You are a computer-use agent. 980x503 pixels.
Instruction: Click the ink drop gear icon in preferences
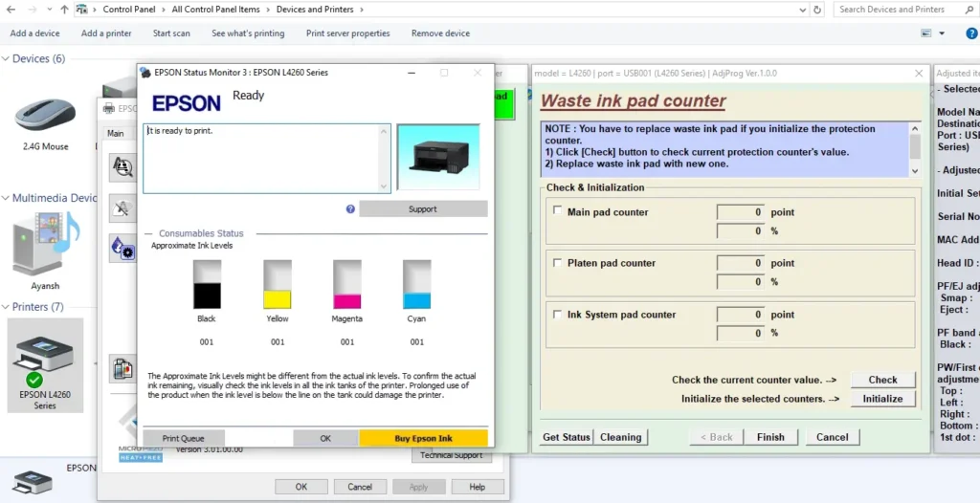point(122,248)
